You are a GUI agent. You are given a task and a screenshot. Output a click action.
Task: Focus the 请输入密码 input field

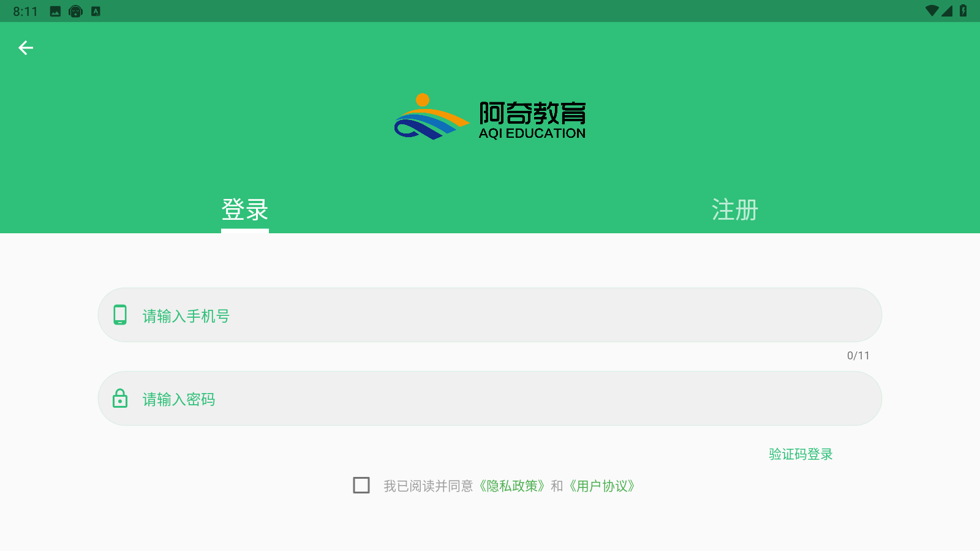[x=490, y=398]
